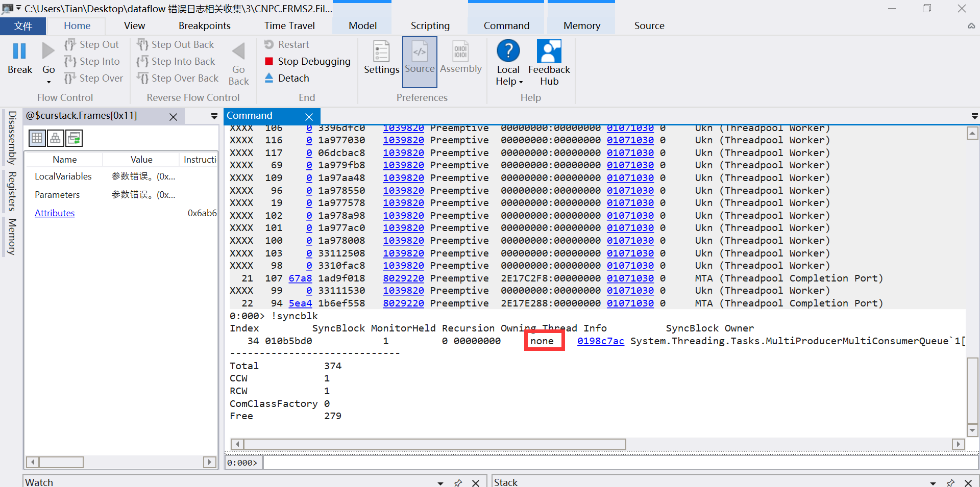Image resolution: width=980 pixels, height=487 pixels.
Task: Toggle Source mode preference
Action: click(x=420, y=62)
